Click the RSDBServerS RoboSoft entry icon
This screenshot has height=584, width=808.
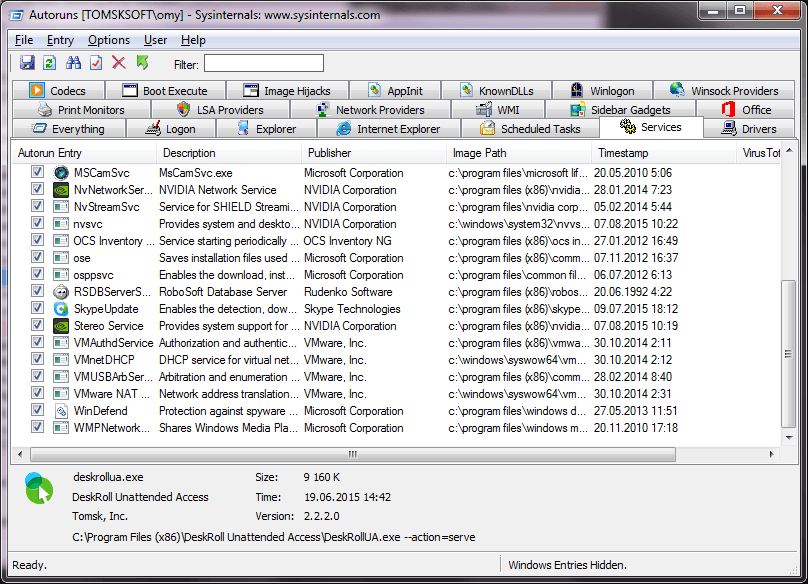point(61,292)
